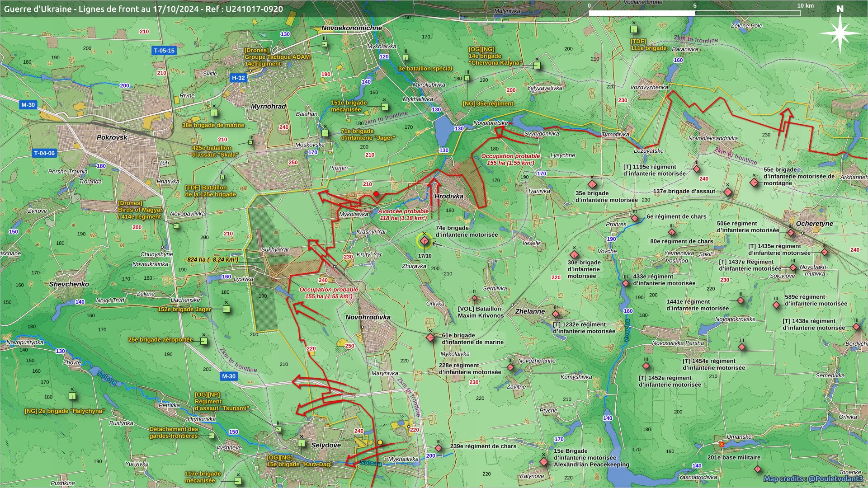Click the map title with reference U241017-0920
This screenshot has height=488, width=868.
pyautogui.click(x=143, y=9)
